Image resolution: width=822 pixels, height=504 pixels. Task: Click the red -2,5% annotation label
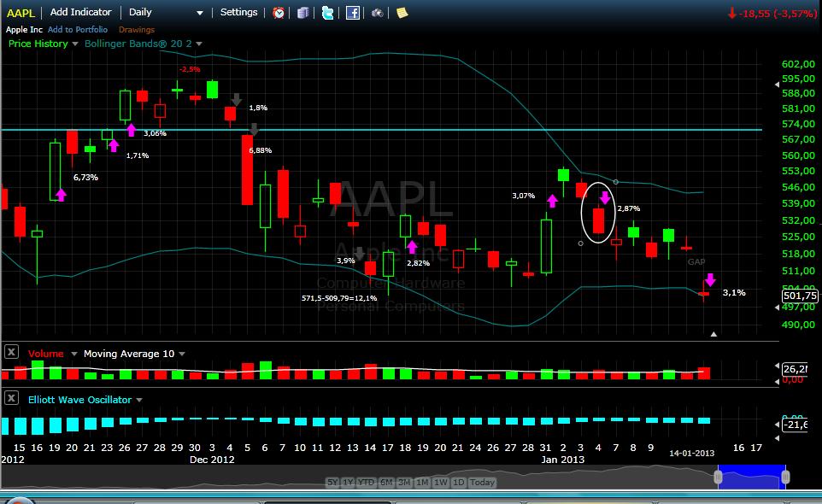(189, 69)
